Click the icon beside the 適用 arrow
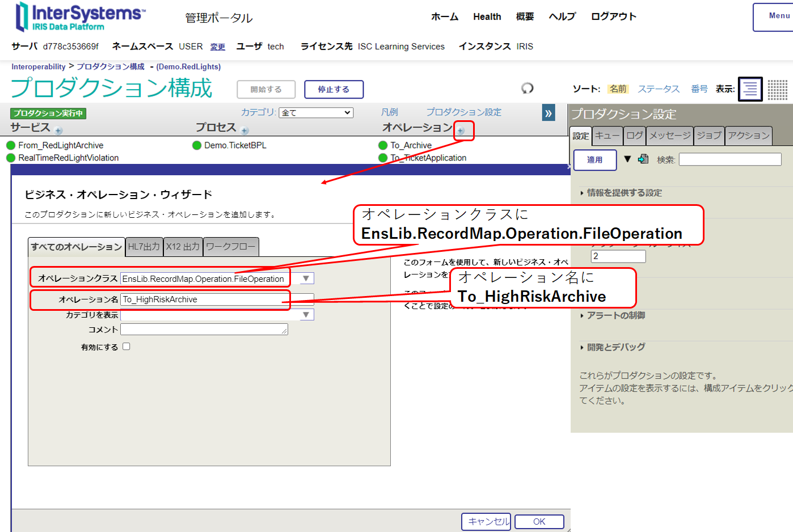 tap(643, 159)
